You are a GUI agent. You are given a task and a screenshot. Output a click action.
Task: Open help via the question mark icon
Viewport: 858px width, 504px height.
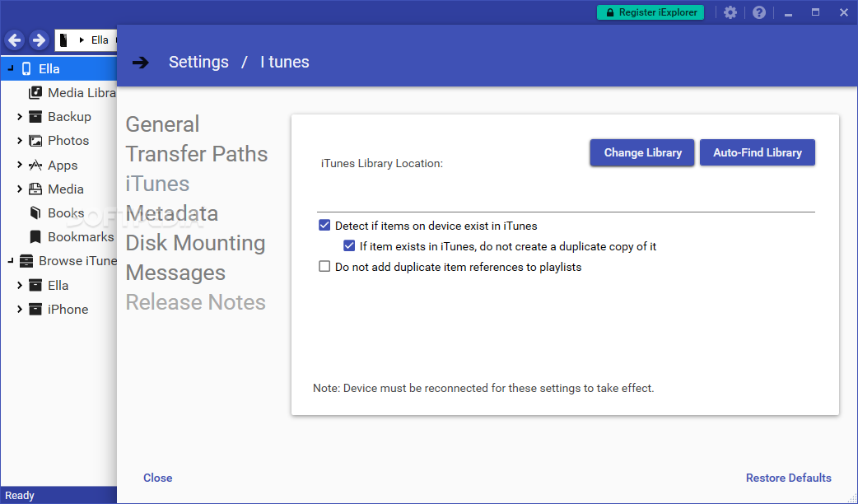pyautogui.click(x=759, y=12)
